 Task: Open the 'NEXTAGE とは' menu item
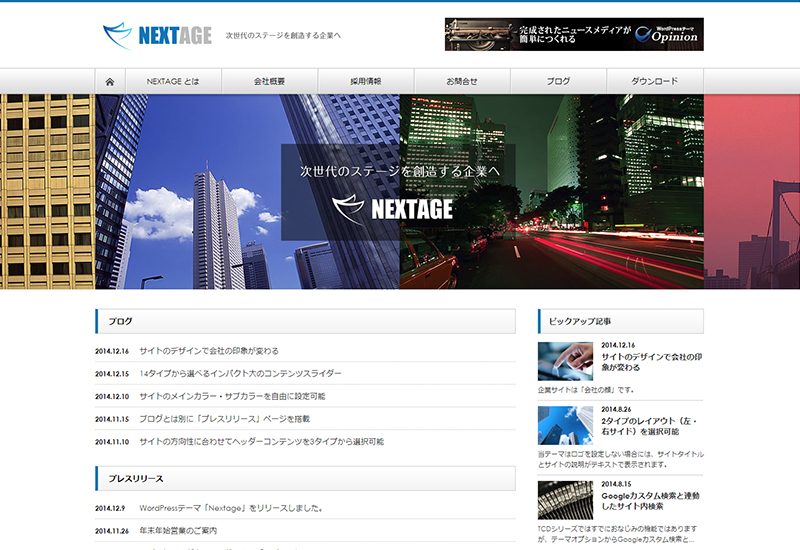coord(173,82)
